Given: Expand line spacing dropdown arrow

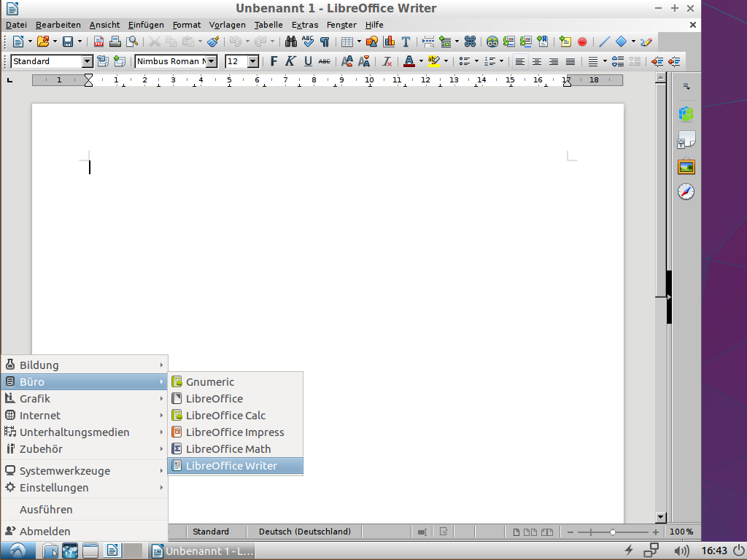Looking at the screenshot, I should (x=605, y=61).
